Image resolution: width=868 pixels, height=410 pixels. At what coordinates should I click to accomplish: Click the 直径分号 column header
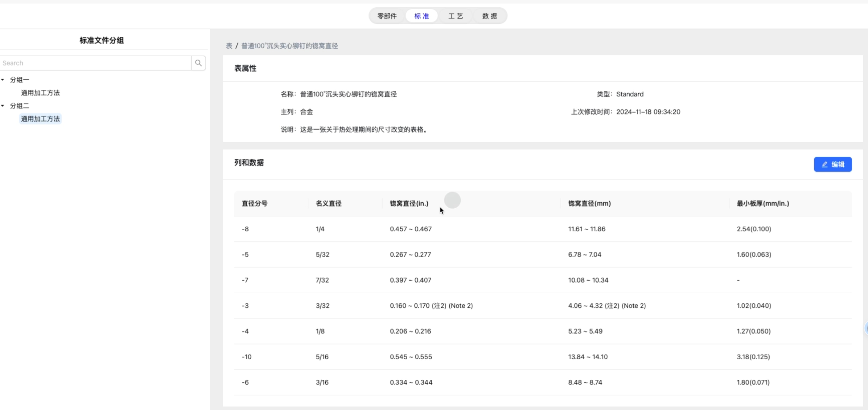point(254,203)
